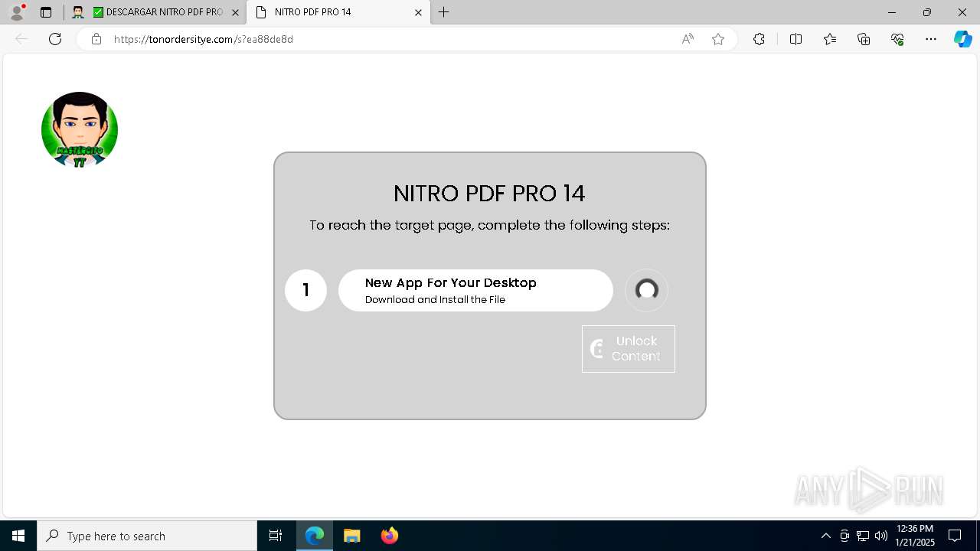The height and width of the screenshot is (551, 980).
Task: Click the taskbar search box
Action: [x=147, y=536]
